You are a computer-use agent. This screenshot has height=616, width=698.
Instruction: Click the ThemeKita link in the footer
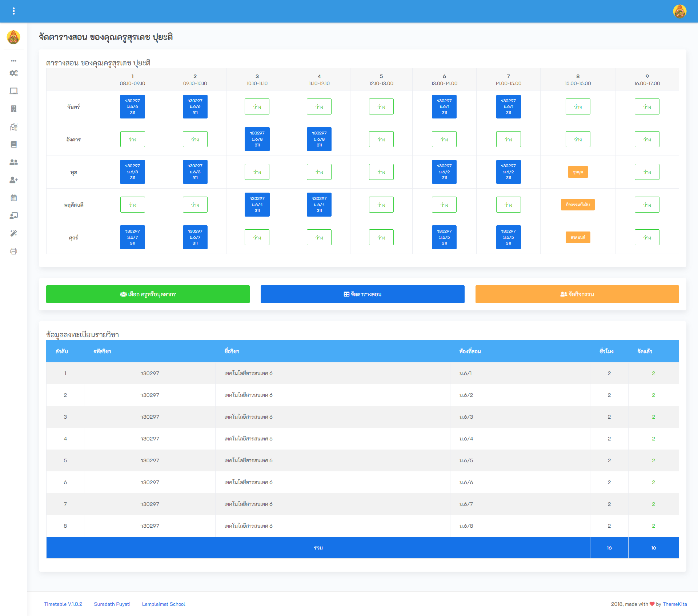pyautogui.click(x=675, y=604)
